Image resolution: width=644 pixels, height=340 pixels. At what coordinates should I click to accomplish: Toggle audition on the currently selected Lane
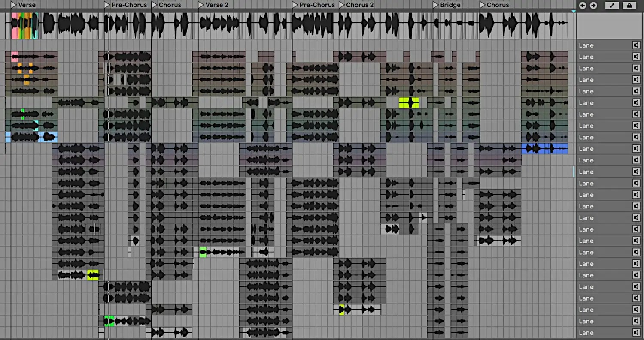[636, 172]
